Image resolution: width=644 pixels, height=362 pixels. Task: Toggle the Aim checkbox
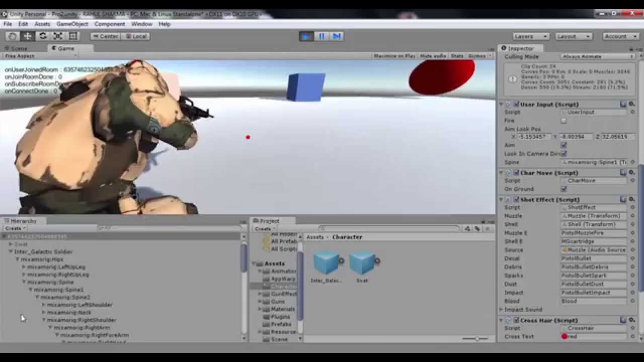pyautogui.click(x=563, y=145)
